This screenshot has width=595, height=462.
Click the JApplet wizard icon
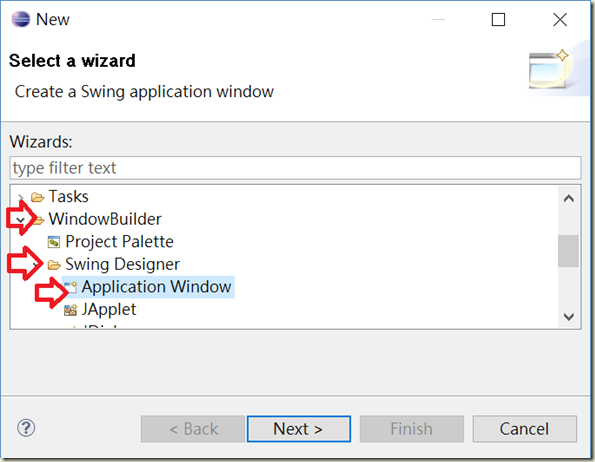click(x=70, y=310)
